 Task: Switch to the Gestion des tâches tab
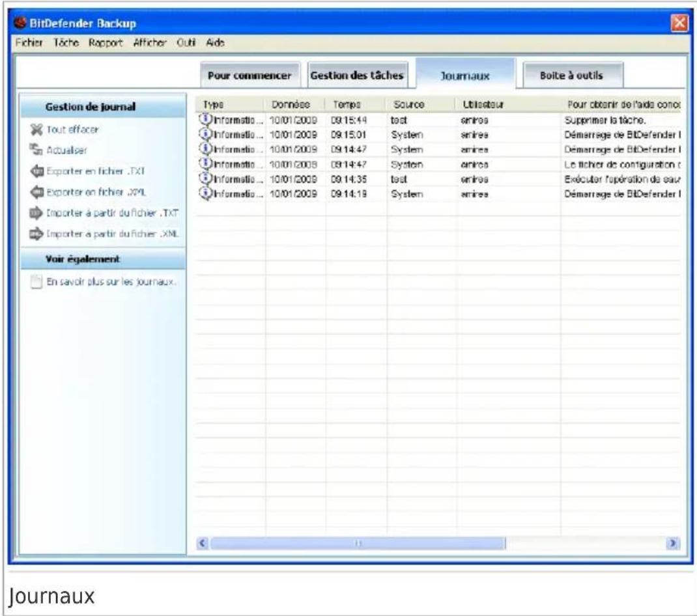coord(358,75)
